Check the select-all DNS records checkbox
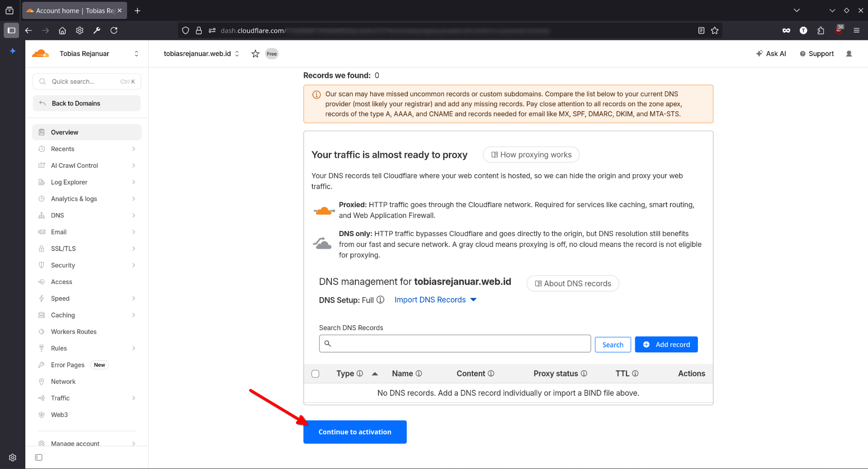 click(x=315, y=374)
